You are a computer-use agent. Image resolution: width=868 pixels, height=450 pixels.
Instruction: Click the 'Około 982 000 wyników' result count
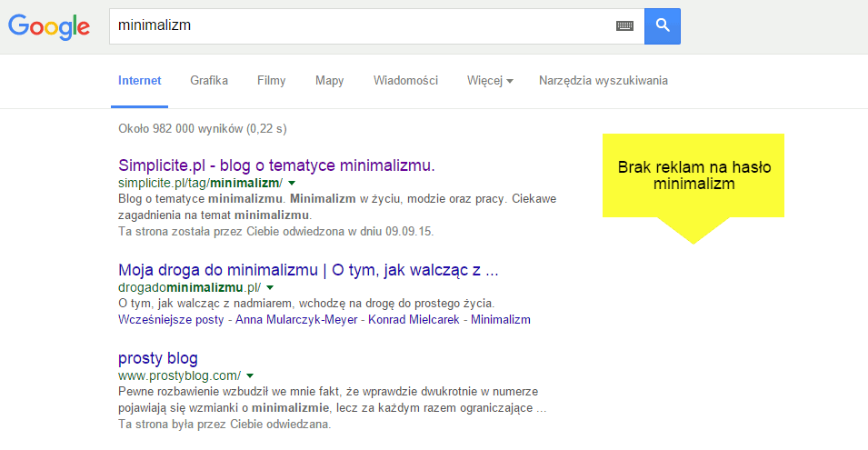coord(202,129)
